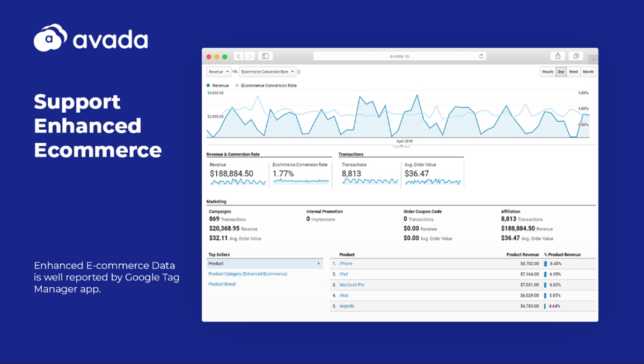Click the Top Sellers heading

[x=219, y=255]
